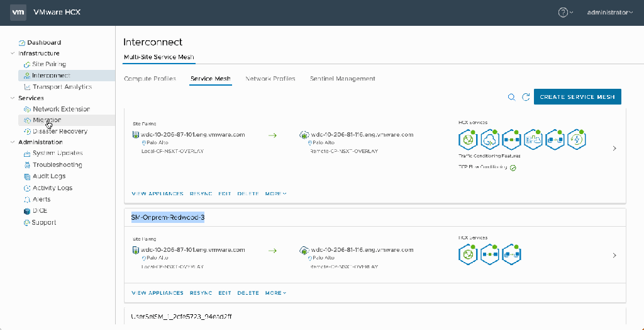Open Alerts page
644x330 pixels.
tap(42, 199)
